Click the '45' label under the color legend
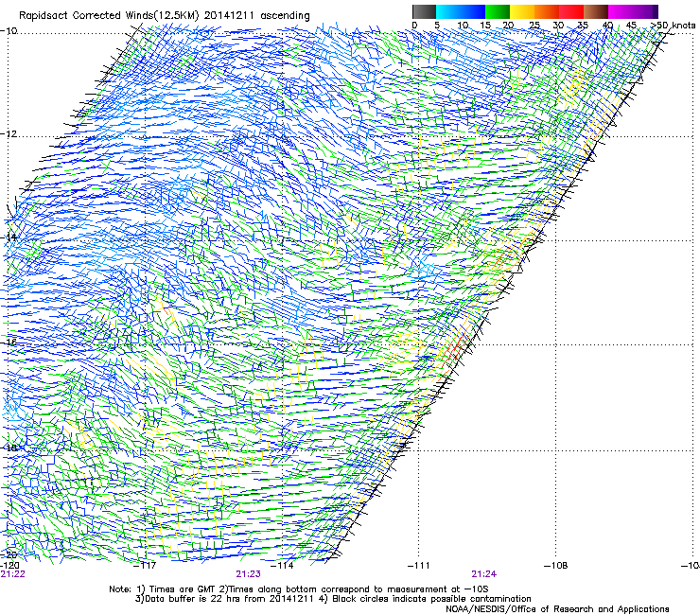Viewport: 700px width, 615px height. (x=631, y=25)
